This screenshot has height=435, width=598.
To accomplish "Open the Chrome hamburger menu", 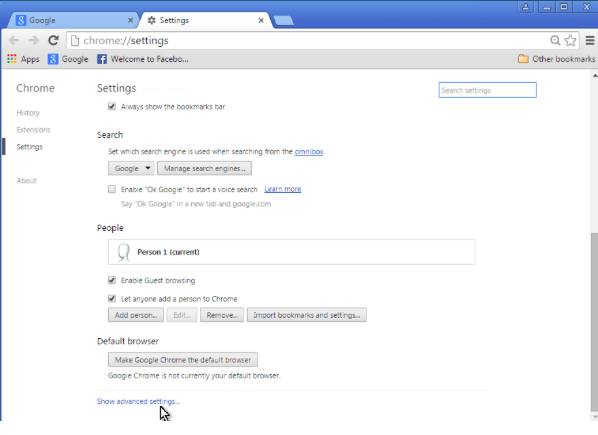I will click(590, 40).
